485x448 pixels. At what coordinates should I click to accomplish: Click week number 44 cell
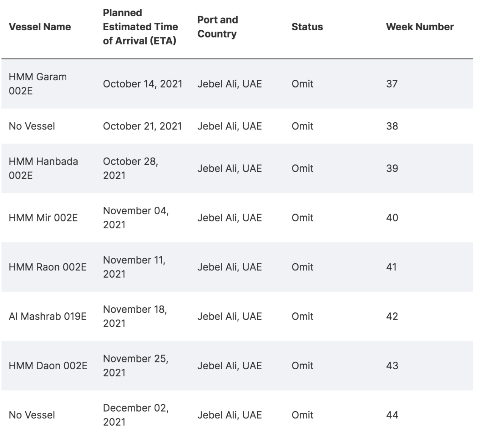(x=392, y=415)
